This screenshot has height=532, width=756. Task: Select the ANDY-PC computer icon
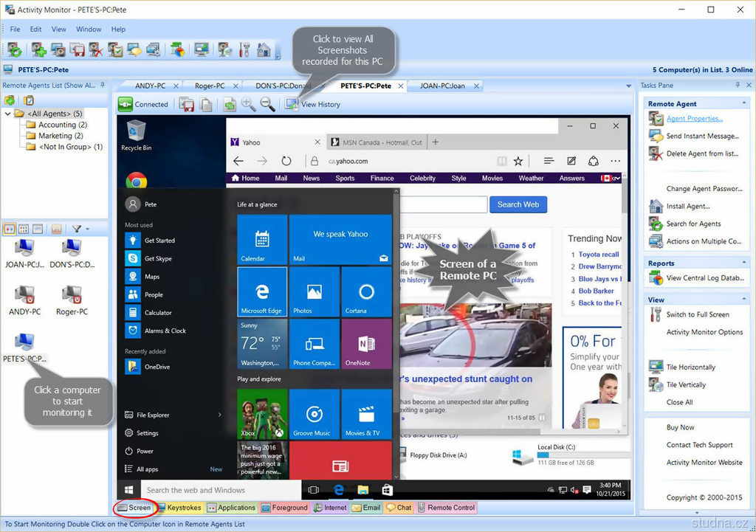click(x=24, y=301)
